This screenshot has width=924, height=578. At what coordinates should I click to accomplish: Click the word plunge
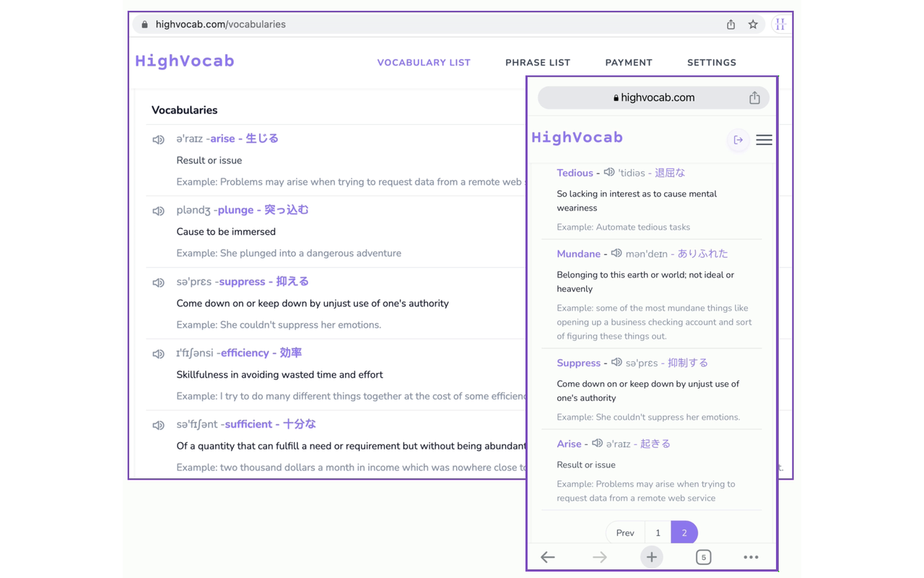coord(235,210)
